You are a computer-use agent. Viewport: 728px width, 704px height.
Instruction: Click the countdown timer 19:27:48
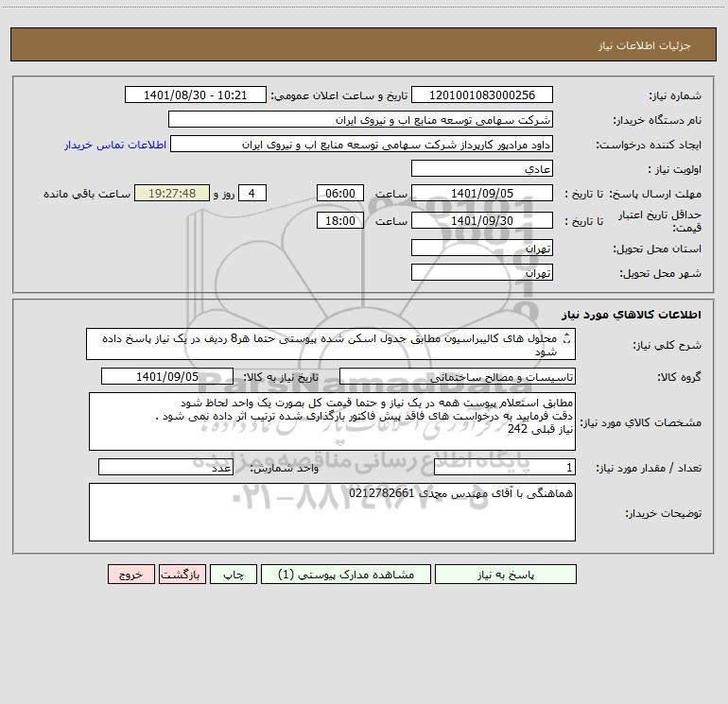point(172,193)
